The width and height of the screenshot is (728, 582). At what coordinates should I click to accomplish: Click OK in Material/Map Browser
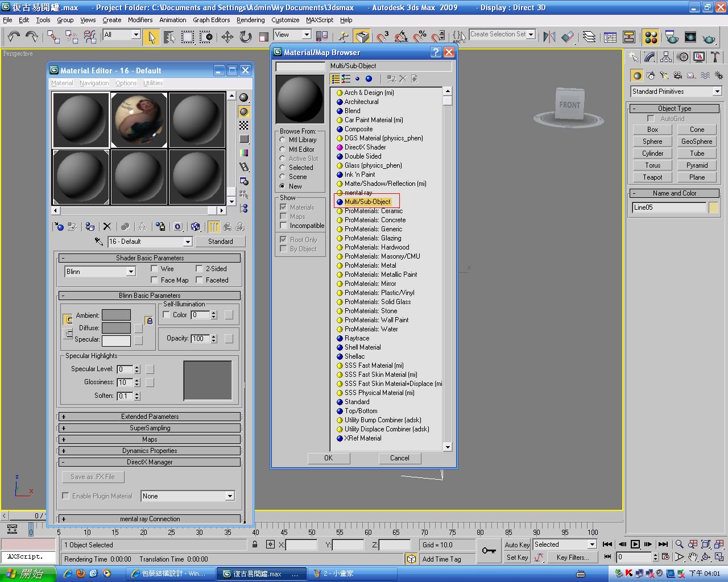click(328, 458)
